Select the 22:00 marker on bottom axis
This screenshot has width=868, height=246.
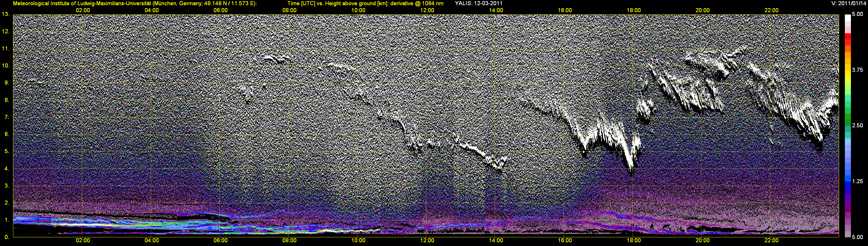pyautogui.click(x=771, y=240)
